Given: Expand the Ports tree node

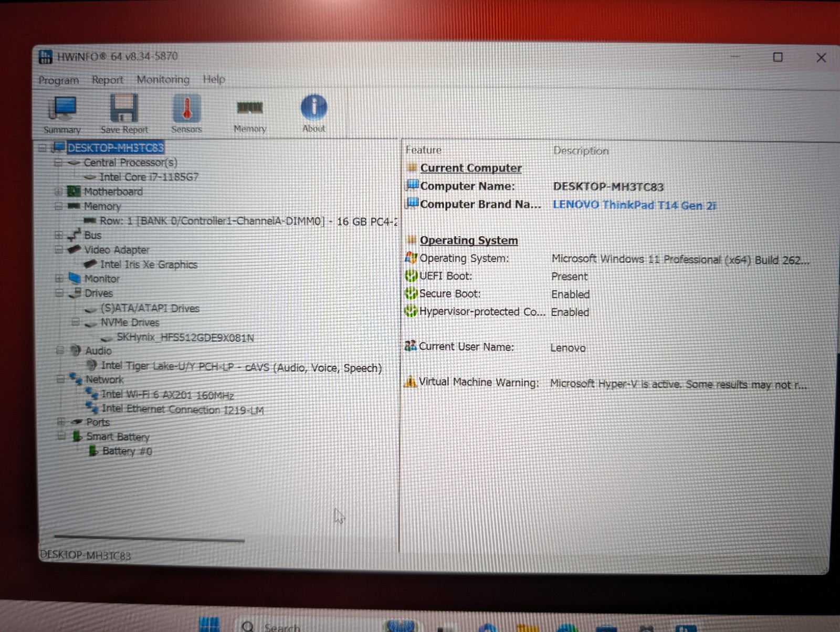Looking at the screenshot, I should pyautogui.click(x=61, y=422).
